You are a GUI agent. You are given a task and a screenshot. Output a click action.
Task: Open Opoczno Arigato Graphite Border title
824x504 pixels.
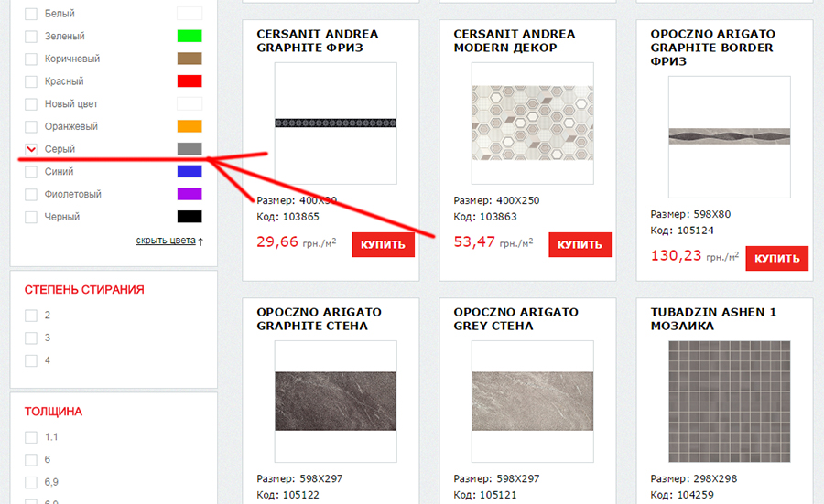pyautogui.click(x=713, y=48)
